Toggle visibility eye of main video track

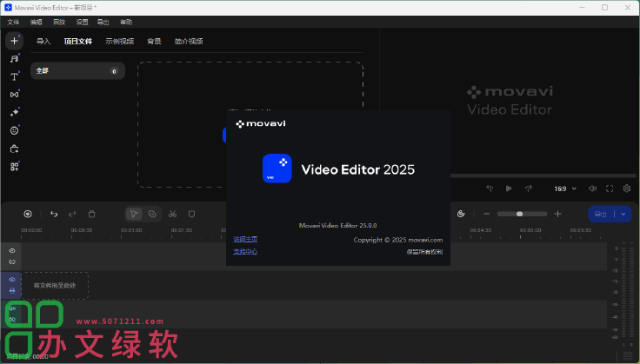(12, 280)
